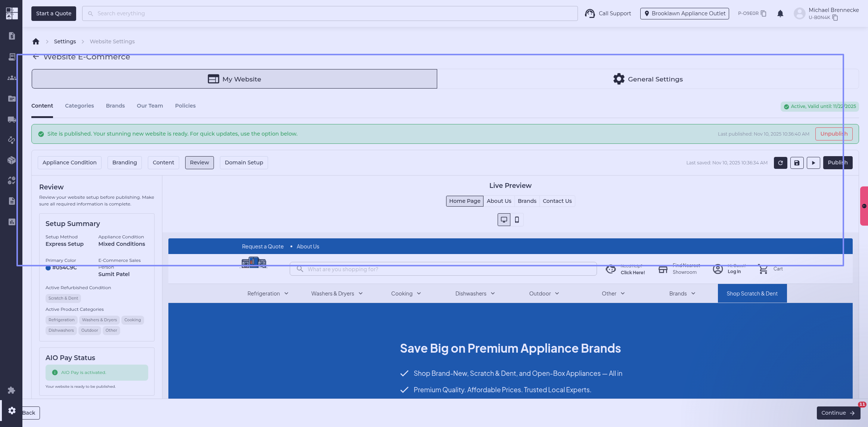Copy the P-O9E0R code icon
This screenshot has width=868, height=427.
coord(763,13)
